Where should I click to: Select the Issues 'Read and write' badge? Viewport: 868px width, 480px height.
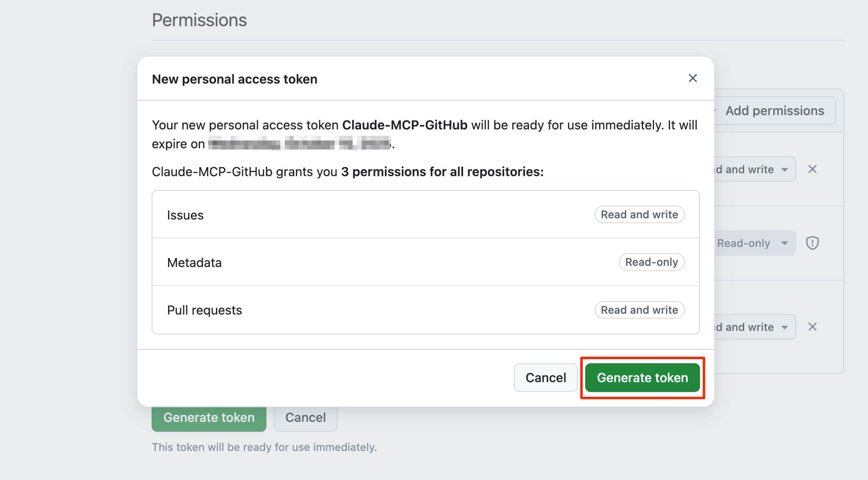(639, 215)
